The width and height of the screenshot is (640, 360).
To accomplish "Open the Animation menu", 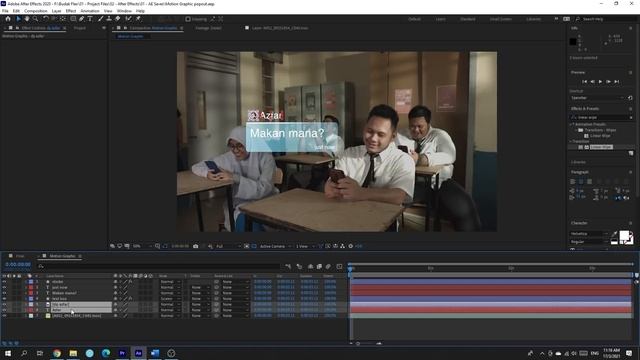I will [x=90, y=11].
